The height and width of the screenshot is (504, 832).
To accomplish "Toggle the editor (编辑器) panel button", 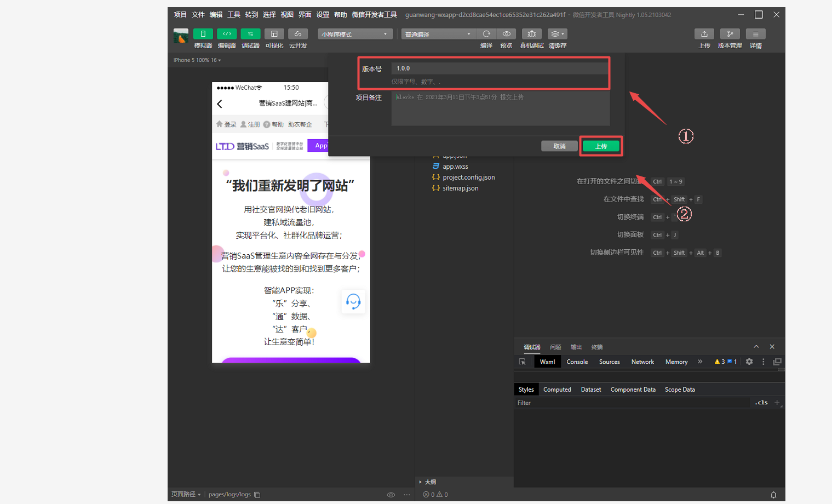I will [x=227, y=34].
